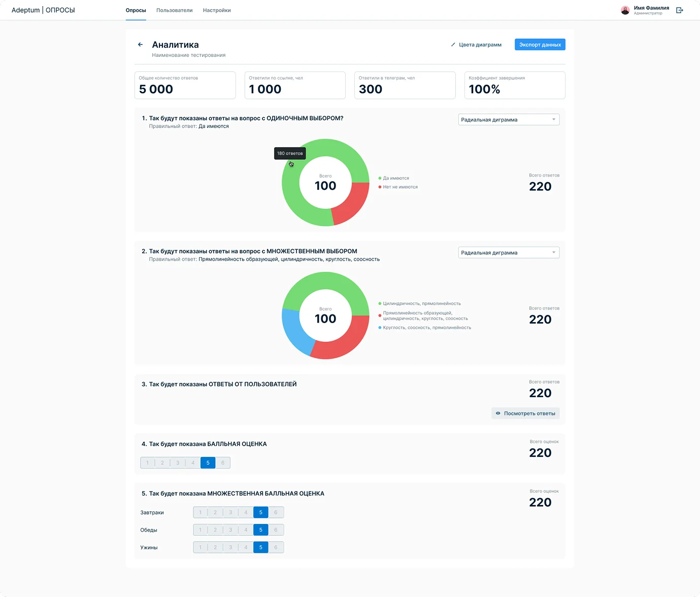
Task: Choose score 1 in the Ужины row
Action: (201, 547)
